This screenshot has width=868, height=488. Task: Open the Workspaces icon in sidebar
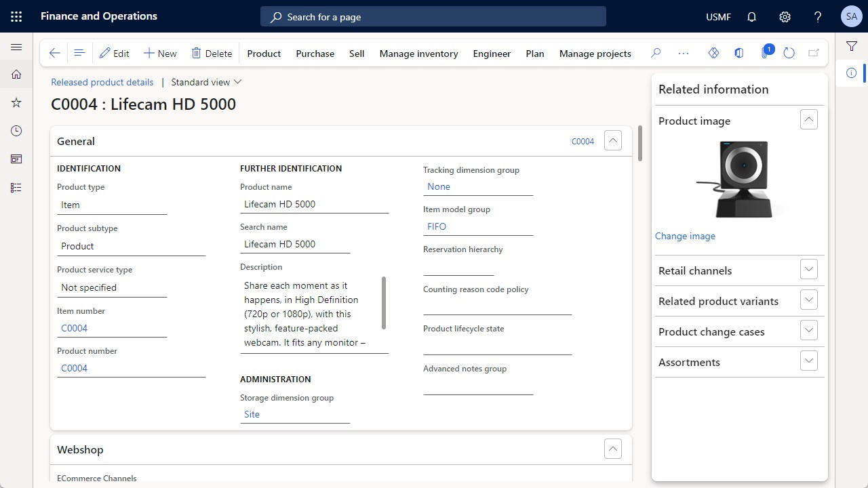16,159
